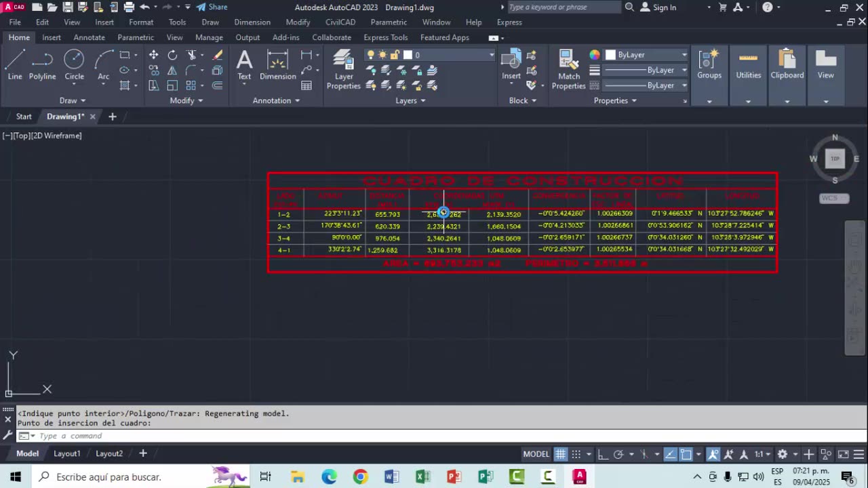Select the Erase tool
Screen dimensions: 868x488
point(217,55)
